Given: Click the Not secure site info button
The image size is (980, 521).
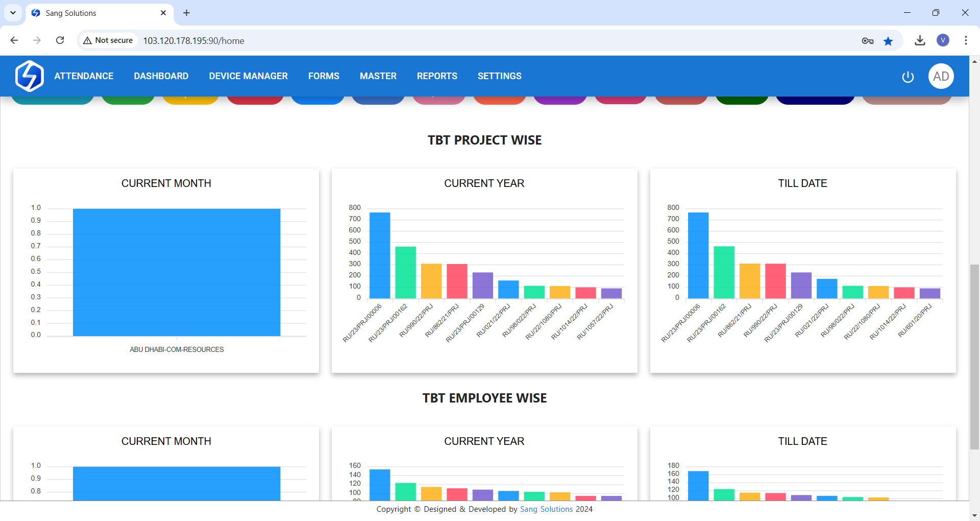Looking at the screenshot, I should pos(108,40).
